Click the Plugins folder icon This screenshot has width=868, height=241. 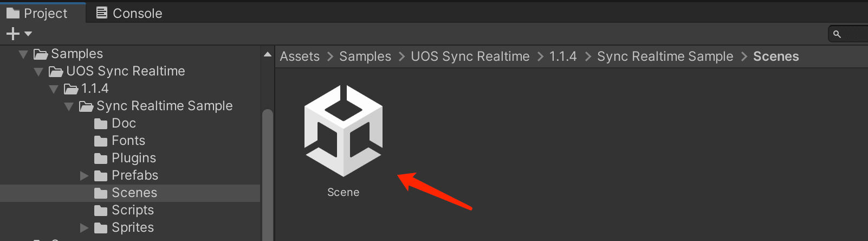point(101,158)
